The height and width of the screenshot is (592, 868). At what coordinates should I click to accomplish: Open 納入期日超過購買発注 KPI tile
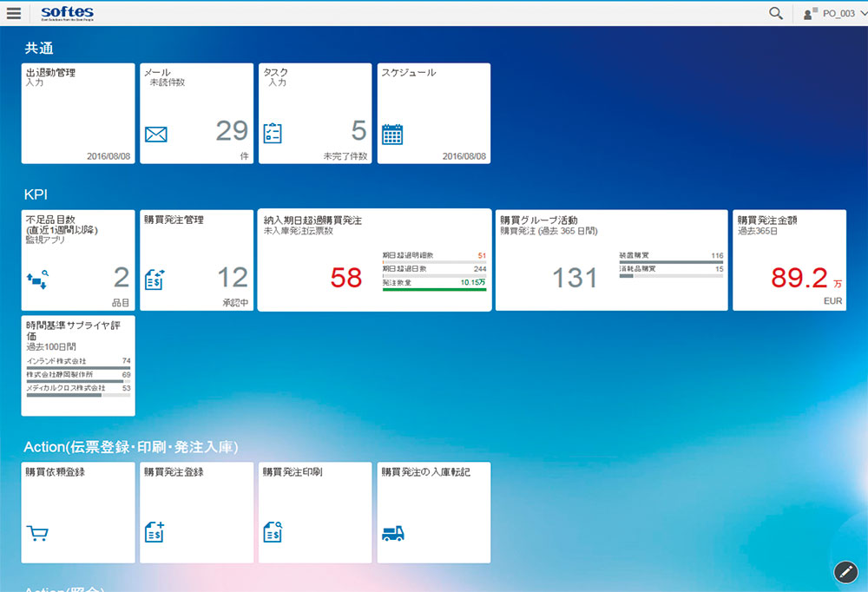coord(374,260)
